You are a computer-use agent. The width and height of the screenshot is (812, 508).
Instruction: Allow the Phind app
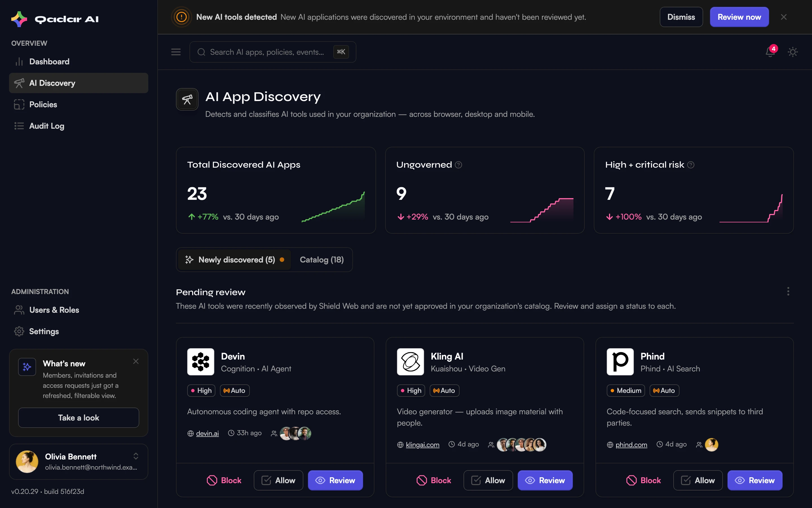[698, 480]
